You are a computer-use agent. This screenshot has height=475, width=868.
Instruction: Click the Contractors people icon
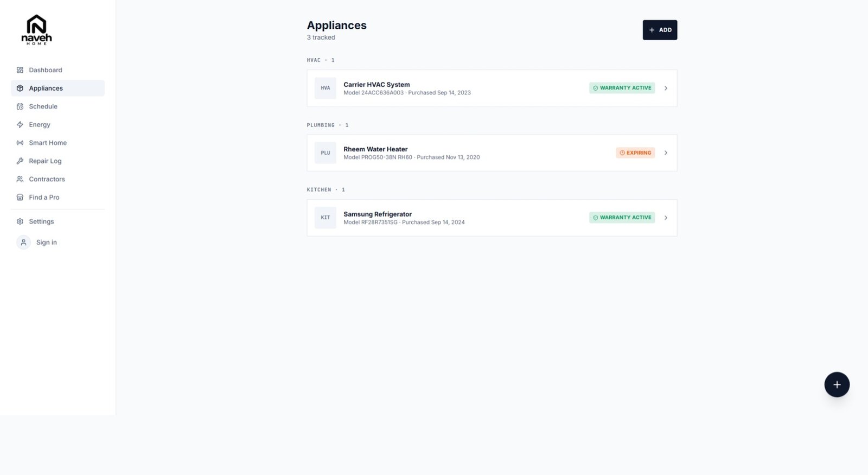coord(20,179)
